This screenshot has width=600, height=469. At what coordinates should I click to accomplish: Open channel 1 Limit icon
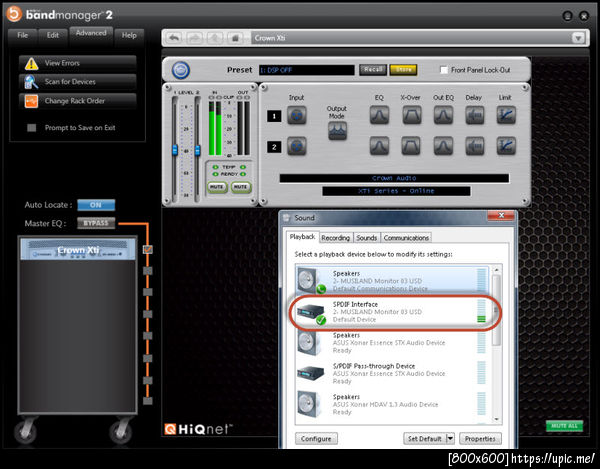tap(506, 115)
